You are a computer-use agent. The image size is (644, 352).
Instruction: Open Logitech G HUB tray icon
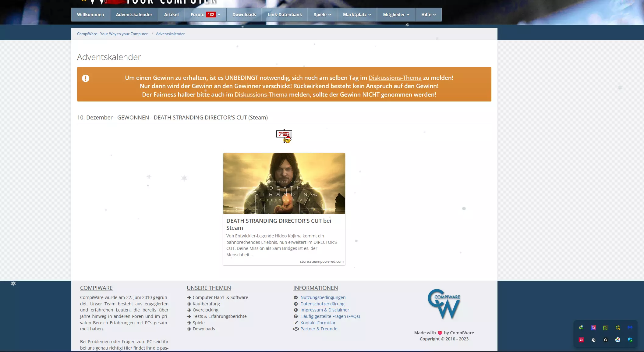coord(606,340)
